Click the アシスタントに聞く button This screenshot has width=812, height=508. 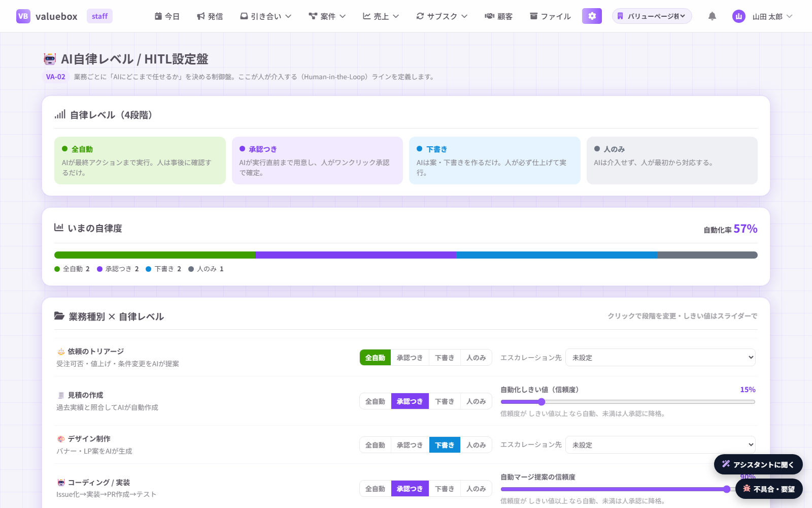pyautogui.click(x=758, y=464)
